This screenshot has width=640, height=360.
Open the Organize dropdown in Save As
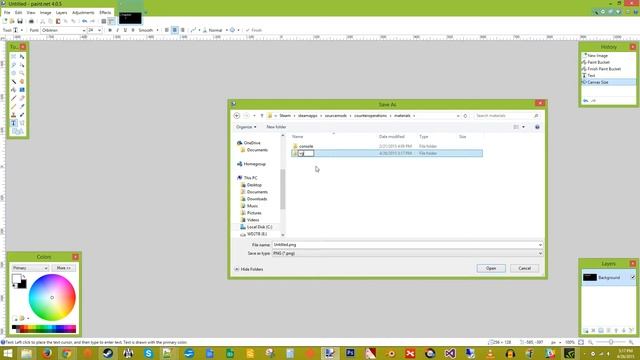[246, 127]
